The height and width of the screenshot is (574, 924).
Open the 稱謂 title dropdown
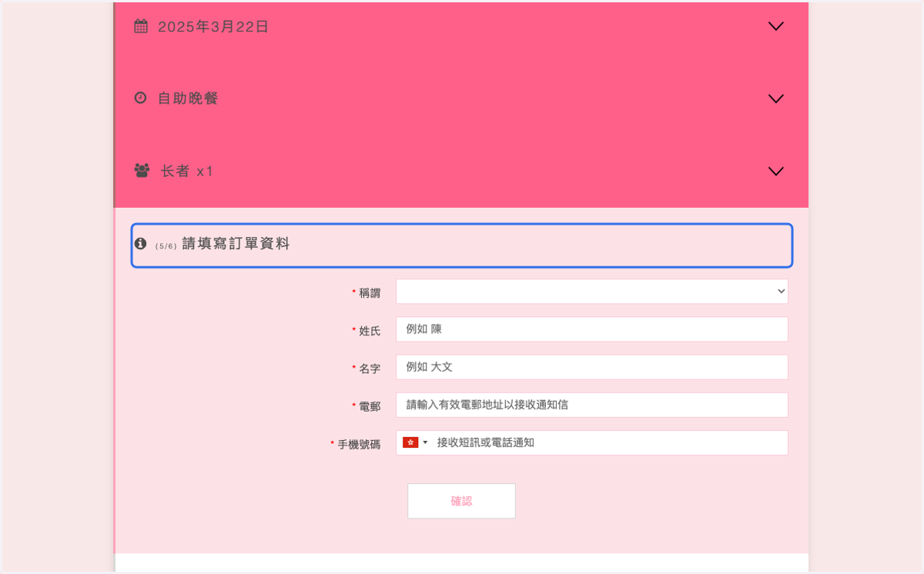point(592,291)
